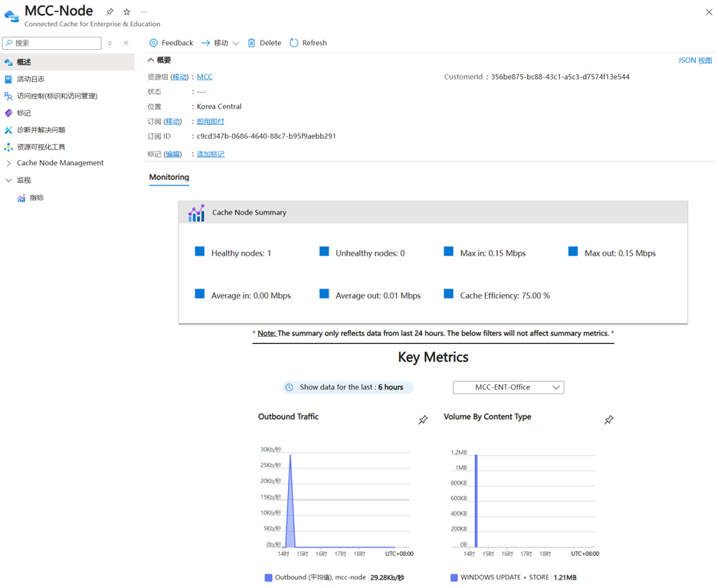This screenshot has width=717, height=588.
Task: Open JSON 视图 link
Action: click(695, 60)
